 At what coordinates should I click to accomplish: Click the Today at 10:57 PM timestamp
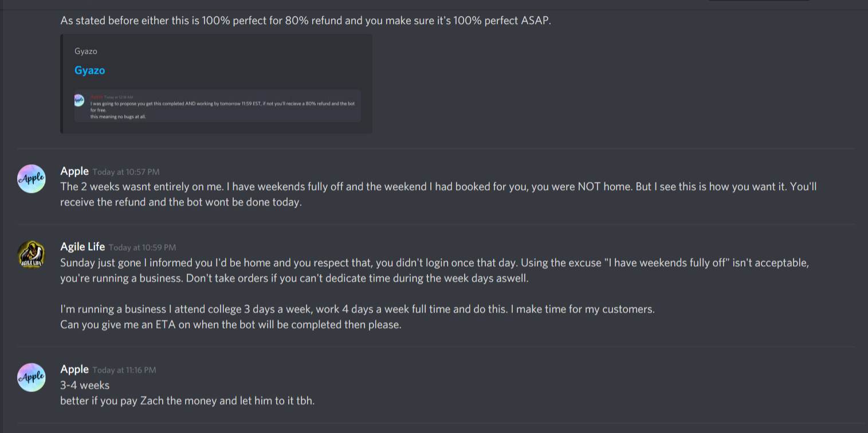coord(126,172)
